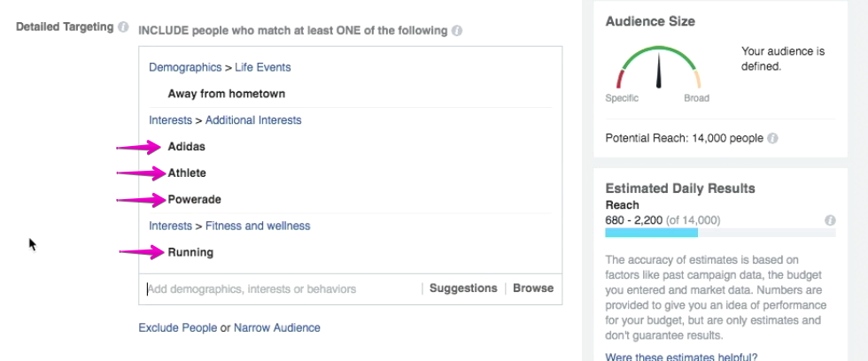
Task: Click info icon next to Potential Reach
Action: (x=772, y=138)
